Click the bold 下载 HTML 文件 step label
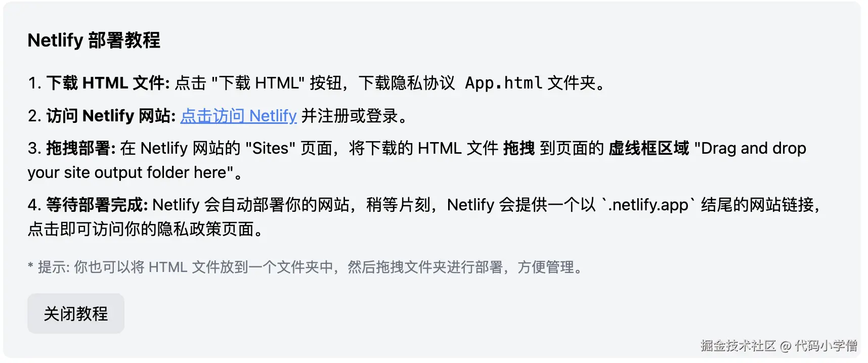The width and height of the screenshot is (868, 363). (x=108, y=83)
